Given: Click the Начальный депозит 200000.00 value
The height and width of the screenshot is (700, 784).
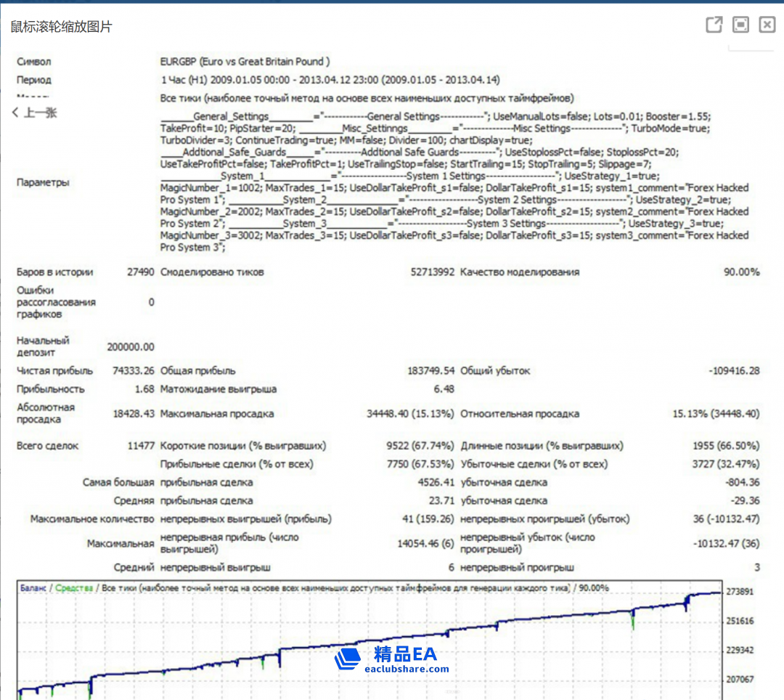Looking at the screenshot, I should coord(131,347).
